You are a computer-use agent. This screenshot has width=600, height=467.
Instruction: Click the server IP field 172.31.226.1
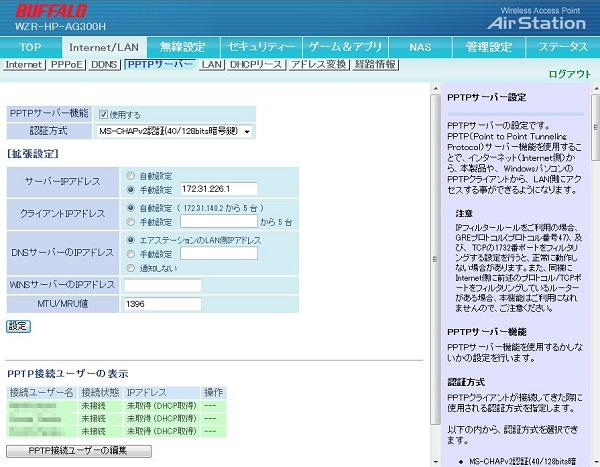219,189
